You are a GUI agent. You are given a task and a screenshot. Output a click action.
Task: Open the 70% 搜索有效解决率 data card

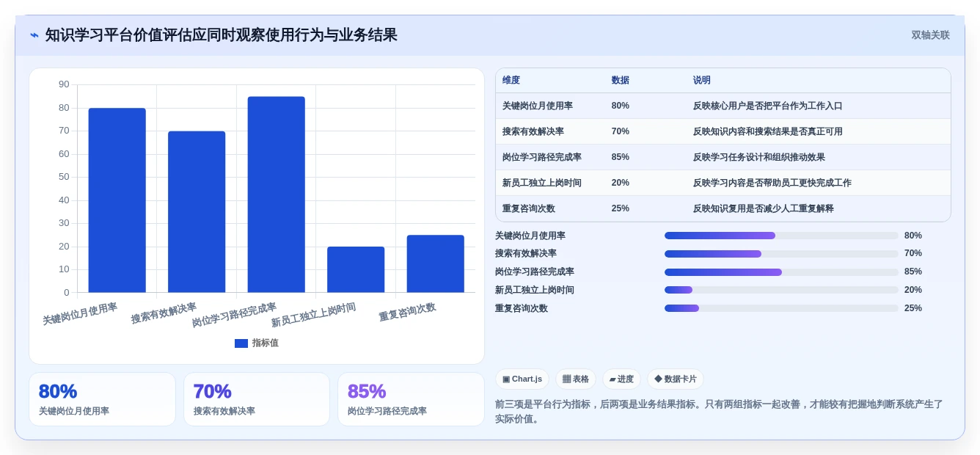pyautogui.click(x=257, y=399)
